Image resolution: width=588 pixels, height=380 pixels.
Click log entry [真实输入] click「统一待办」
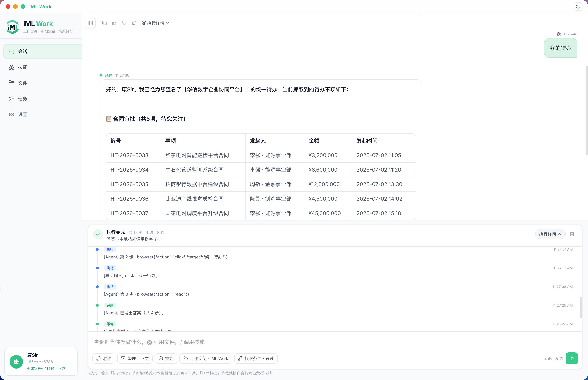coord(131,275)
